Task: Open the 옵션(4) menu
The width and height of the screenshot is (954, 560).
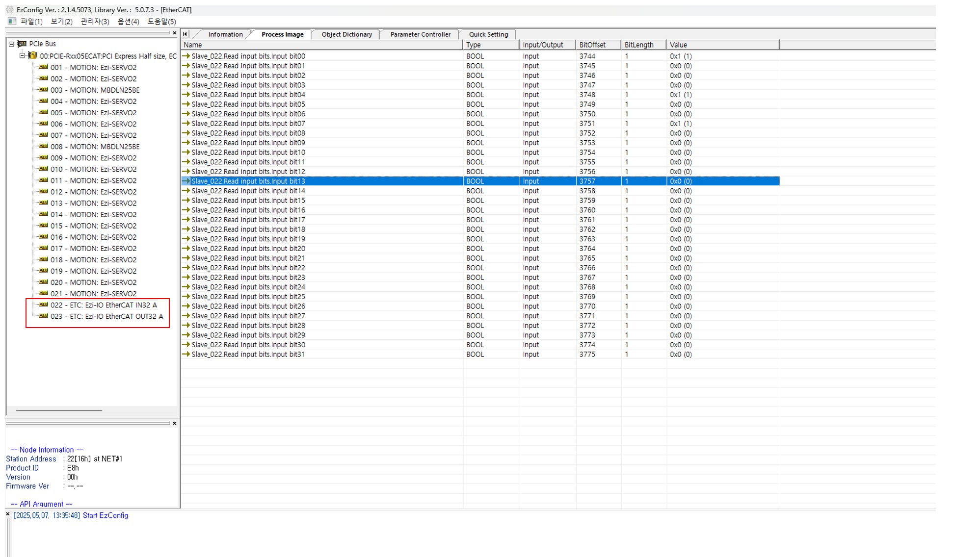Action: click(x=128, y=22)
